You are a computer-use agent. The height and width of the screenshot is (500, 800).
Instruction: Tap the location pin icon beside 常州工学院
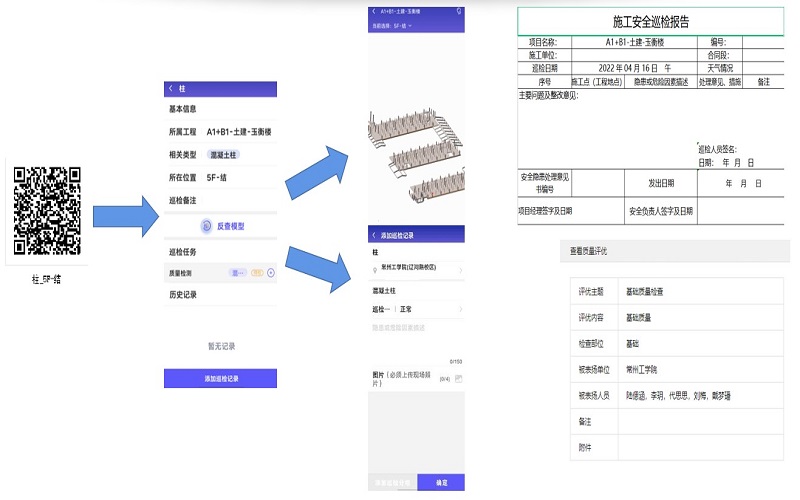[x=375, y=270]
